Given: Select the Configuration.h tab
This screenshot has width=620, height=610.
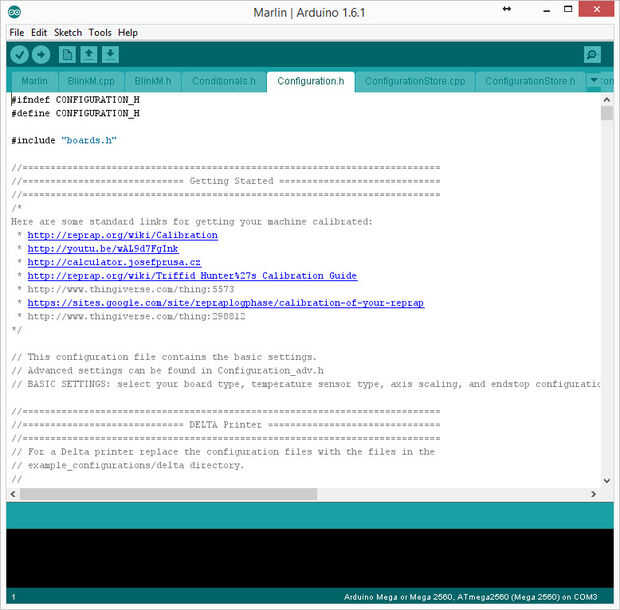Looking at the screenshot, I should tap(311, 81).
